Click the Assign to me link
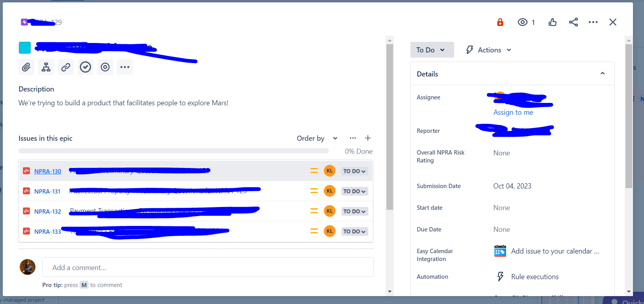Viewport: 644px width, 304px height. 513,112
